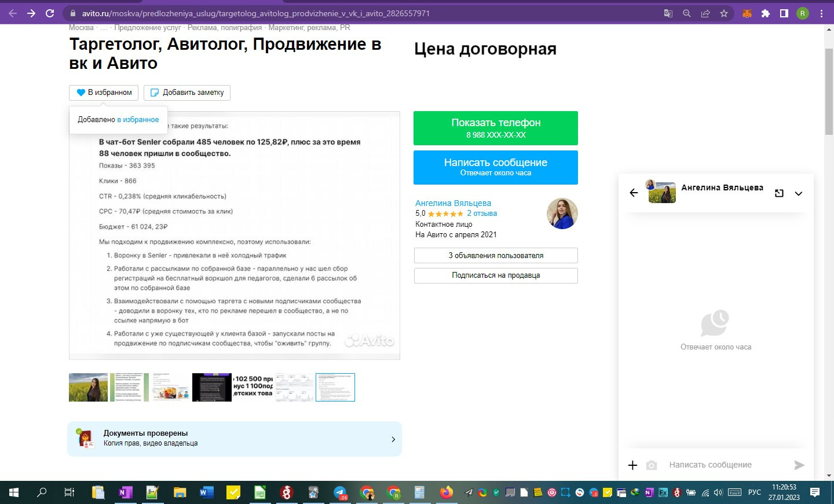
Task: Attach a photo using the camera icon in chat
Action: [x=652, y=465]
